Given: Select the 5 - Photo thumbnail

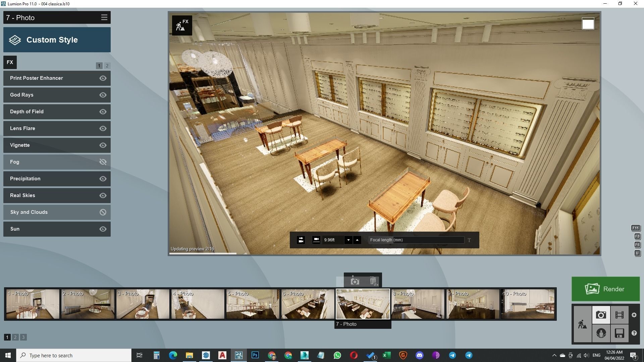Looking at the screenshot, I should point(253,304).
